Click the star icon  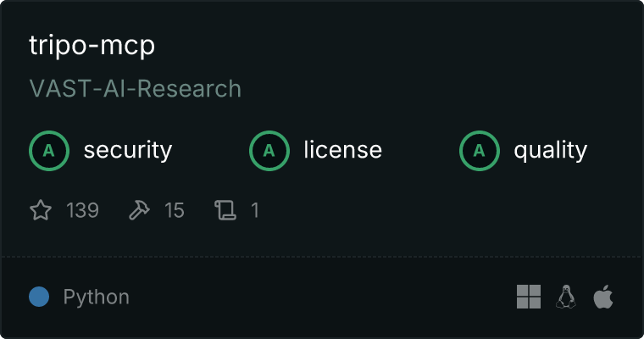[41, 210]
